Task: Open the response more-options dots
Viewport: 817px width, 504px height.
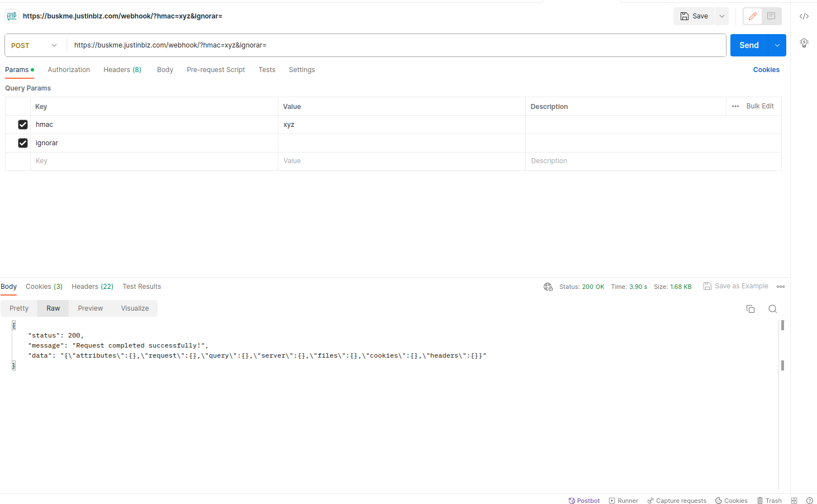Action: pyautogui.click(x=781, y=287)
